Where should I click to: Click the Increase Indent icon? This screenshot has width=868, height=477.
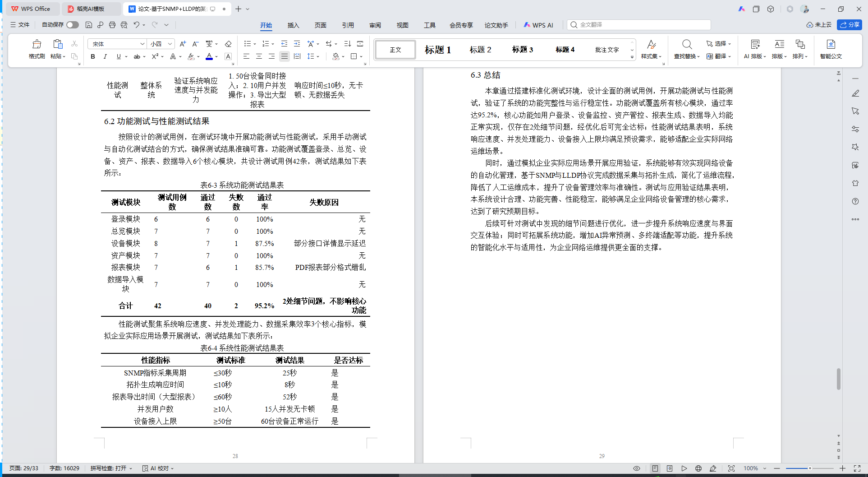[297, 44]
